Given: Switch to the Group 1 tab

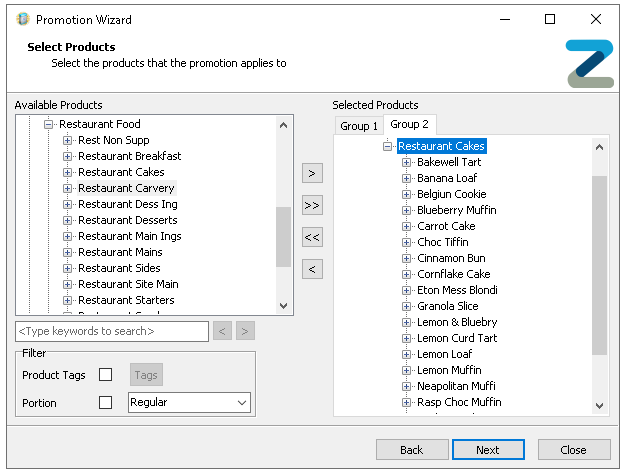Looking at the screenshot, I should click(359, 126).
